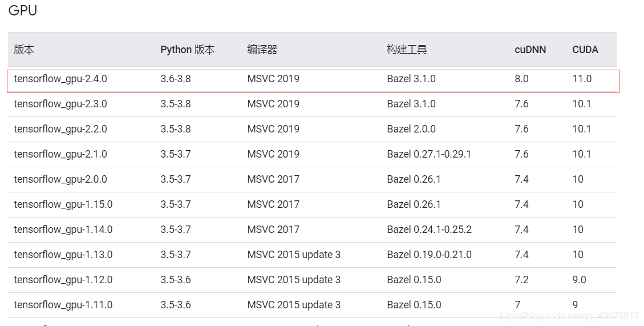Select the 构建工具 column header
Screen dimensions: 644x326
click(407, 50)
